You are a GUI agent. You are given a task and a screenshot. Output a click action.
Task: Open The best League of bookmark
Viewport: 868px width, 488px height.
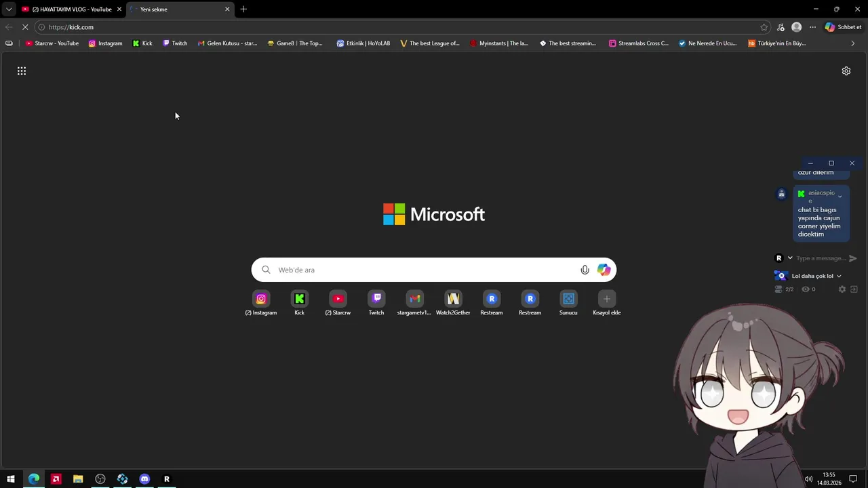click(430, 43)
